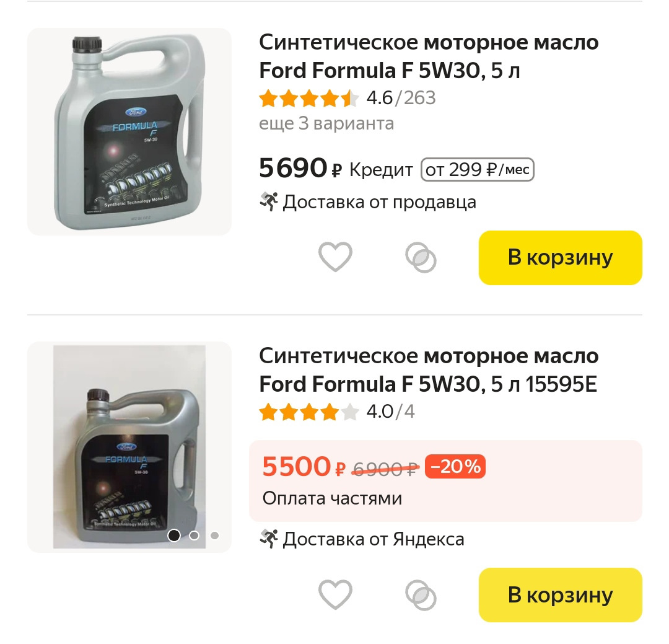Add the 5690 ₽ oil to cart

click(x=560, y=258)
